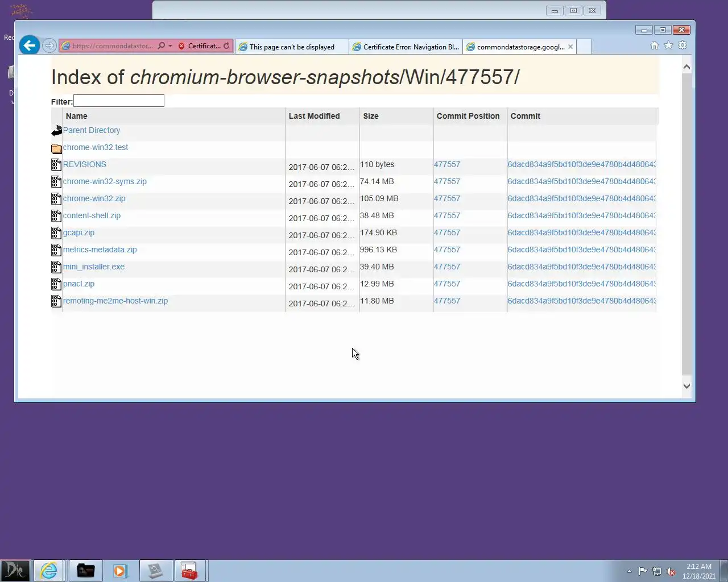Image resolution: width=728 pixels, height=582 pixels.
Task: Download chrome-win32.zip
Action: point(94,198)
